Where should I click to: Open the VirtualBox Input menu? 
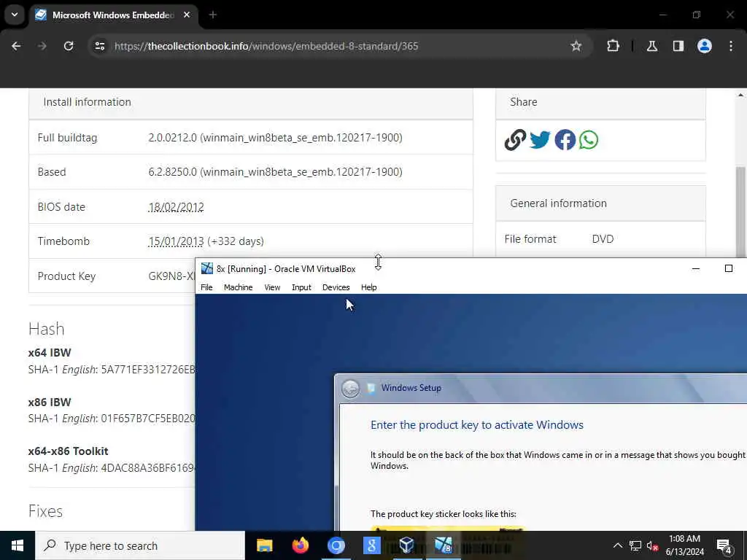tap(301, 287)
